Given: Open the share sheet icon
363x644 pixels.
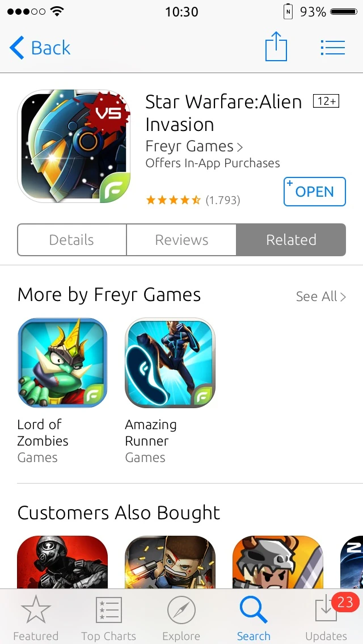Looking at the screenshot, I should [x=276, y=46].
